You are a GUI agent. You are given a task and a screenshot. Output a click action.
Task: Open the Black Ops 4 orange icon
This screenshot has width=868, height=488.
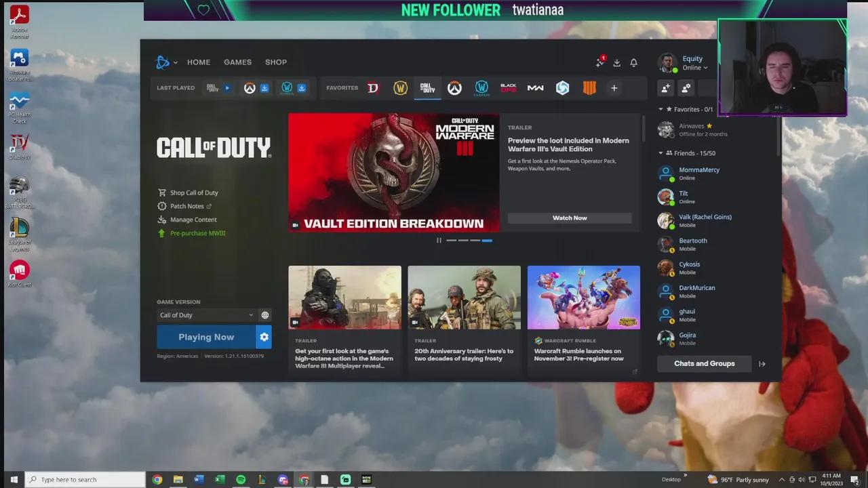[x=589, y=88]
